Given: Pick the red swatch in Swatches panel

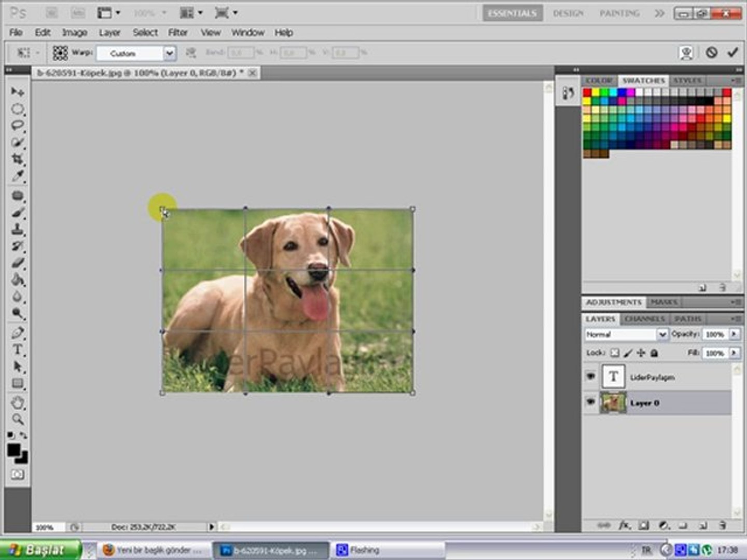Looking at the screenshot, I should pyautogui.click(x=587, y=93).
